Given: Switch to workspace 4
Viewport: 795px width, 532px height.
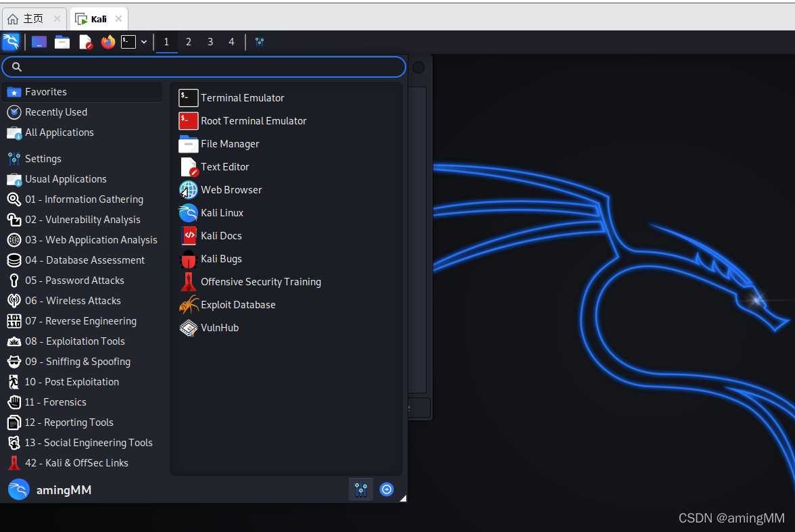Looking at the screenshot, I should (232, 42).
